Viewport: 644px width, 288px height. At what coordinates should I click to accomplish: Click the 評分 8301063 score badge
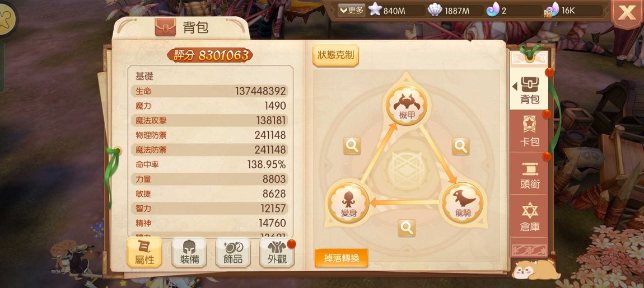210,55
